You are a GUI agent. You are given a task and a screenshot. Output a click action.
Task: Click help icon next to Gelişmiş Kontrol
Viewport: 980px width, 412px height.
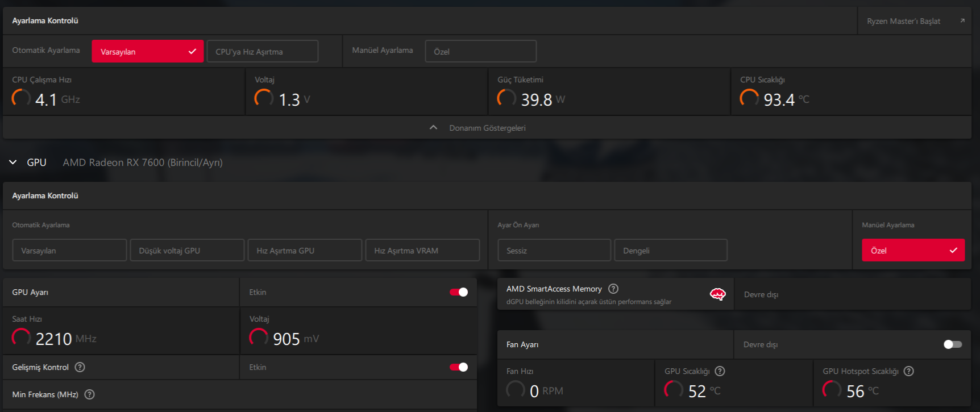click(80, 367)
